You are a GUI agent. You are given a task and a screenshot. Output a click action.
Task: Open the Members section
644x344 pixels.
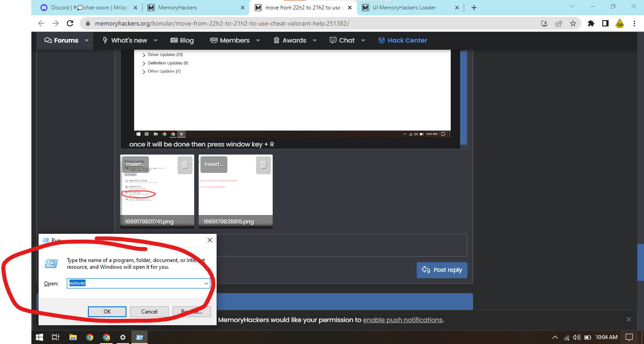point(230,40)
